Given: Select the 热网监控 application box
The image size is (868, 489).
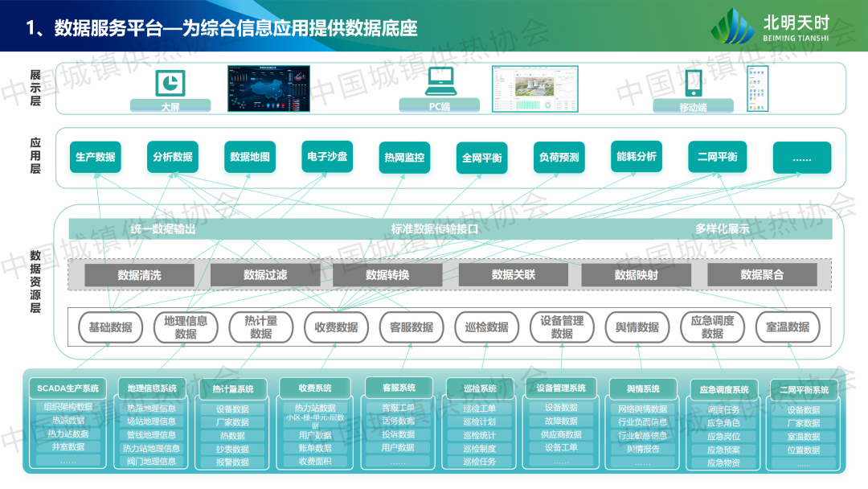Looking at the screenshot, I should [404, 158].
